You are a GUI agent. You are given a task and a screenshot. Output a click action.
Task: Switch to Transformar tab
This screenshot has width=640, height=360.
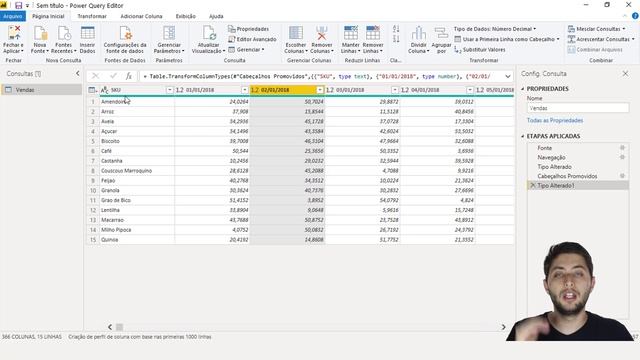pos(92,16)
